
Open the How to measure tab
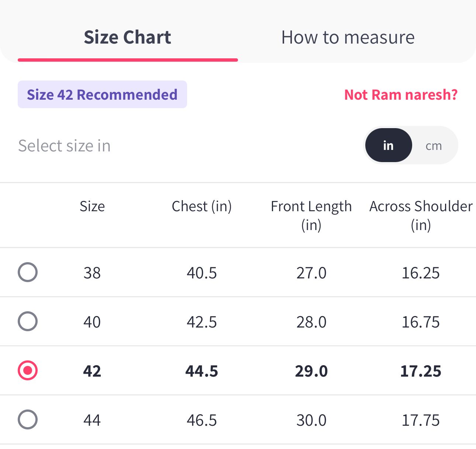tap(348, 38)
